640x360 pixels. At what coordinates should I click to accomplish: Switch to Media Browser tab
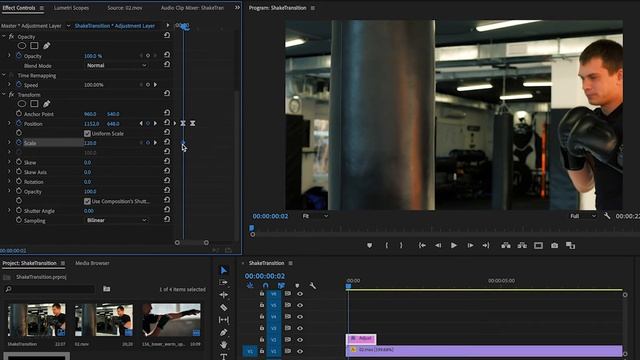(x=92, y=263)
